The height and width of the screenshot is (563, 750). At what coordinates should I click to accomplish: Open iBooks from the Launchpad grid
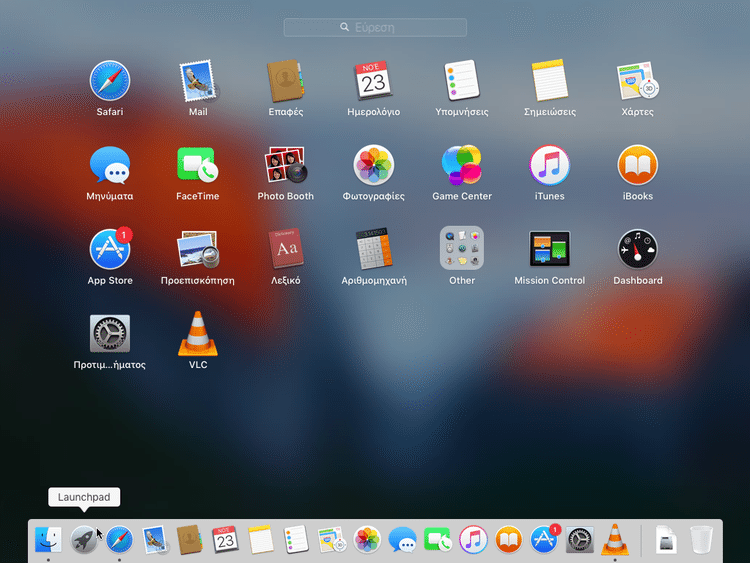[x=638, y=165]
